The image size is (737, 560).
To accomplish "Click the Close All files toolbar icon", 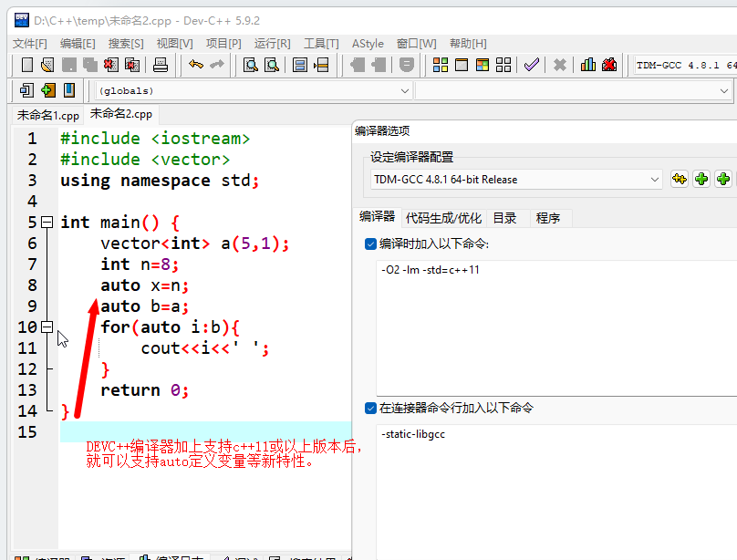I will [x=132, y=65].
